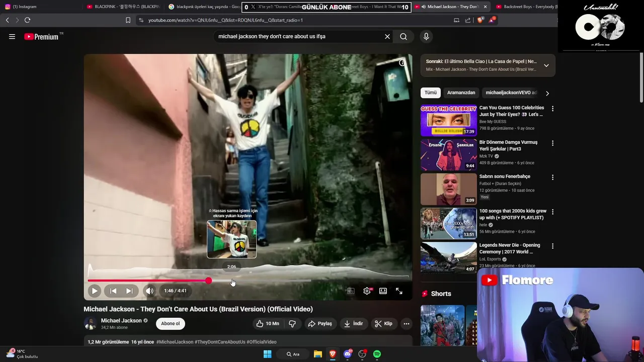
Task: Expand the Sonraki playlist queue chevron
Action: [x=546, y=65]
